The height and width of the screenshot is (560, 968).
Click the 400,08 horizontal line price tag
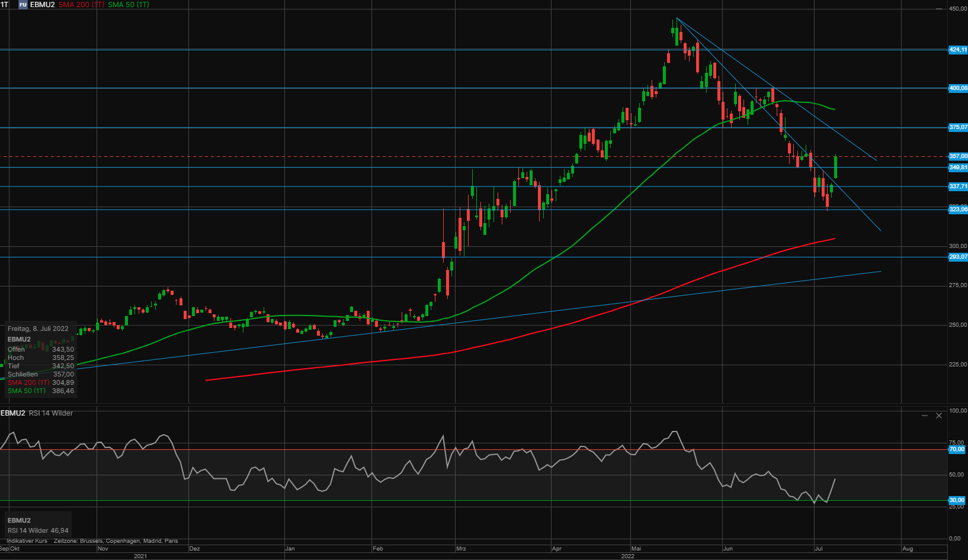[957, 88]
